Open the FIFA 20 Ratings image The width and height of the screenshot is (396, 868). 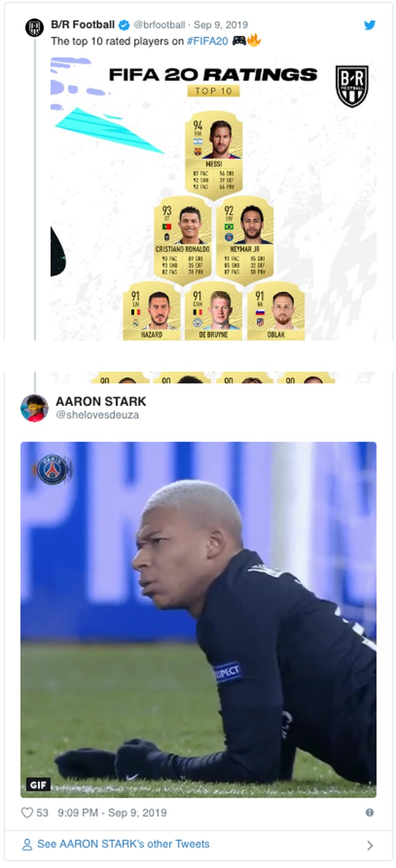[213, 198]
